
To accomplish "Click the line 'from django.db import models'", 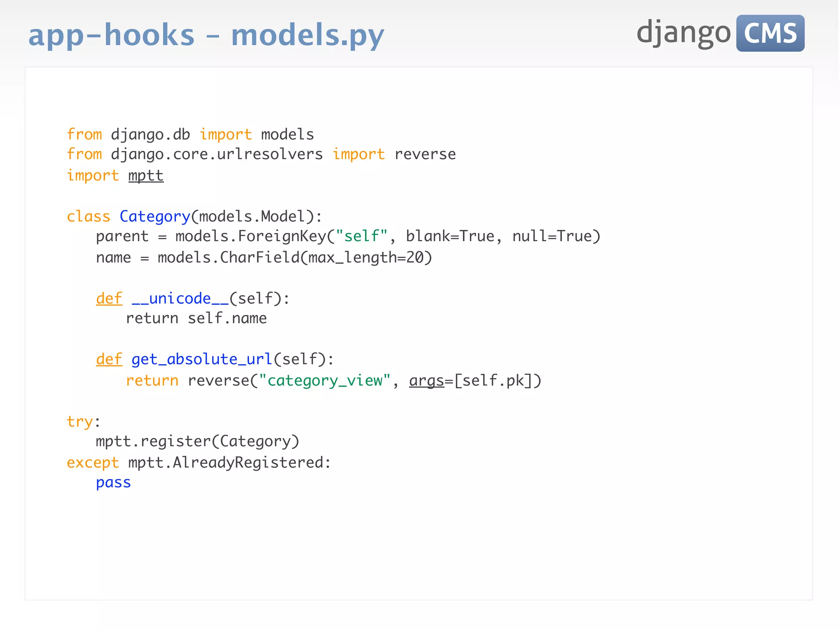I will [190, 135].
